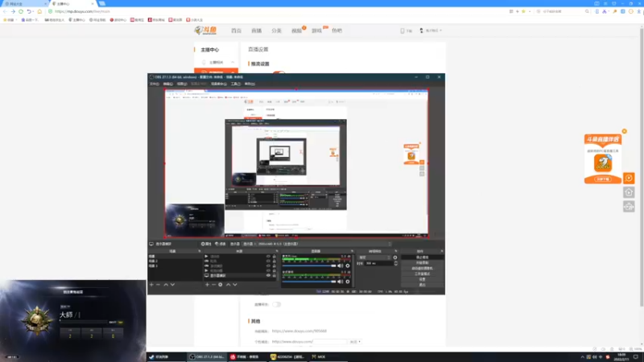This screenshot has width=644, height=362.
Task: Pop out the Scene Transitions dock panel
Action: coord(396,251)
